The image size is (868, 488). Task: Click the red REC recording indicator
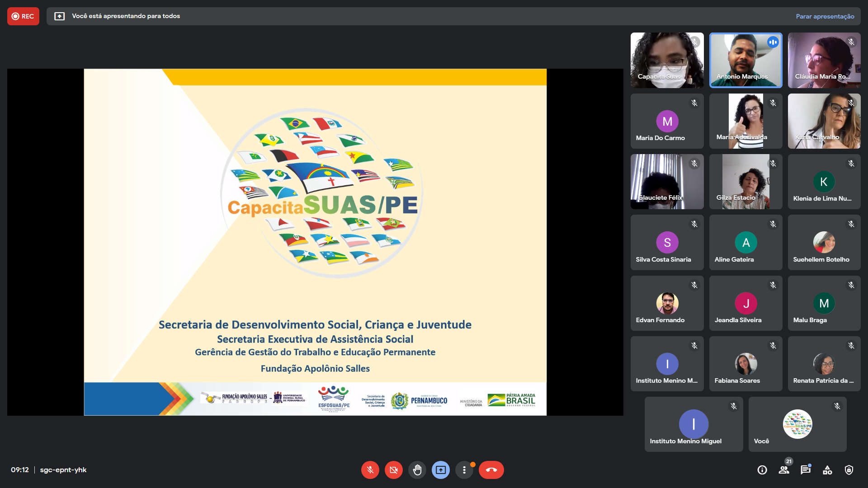tap(23, 16)
